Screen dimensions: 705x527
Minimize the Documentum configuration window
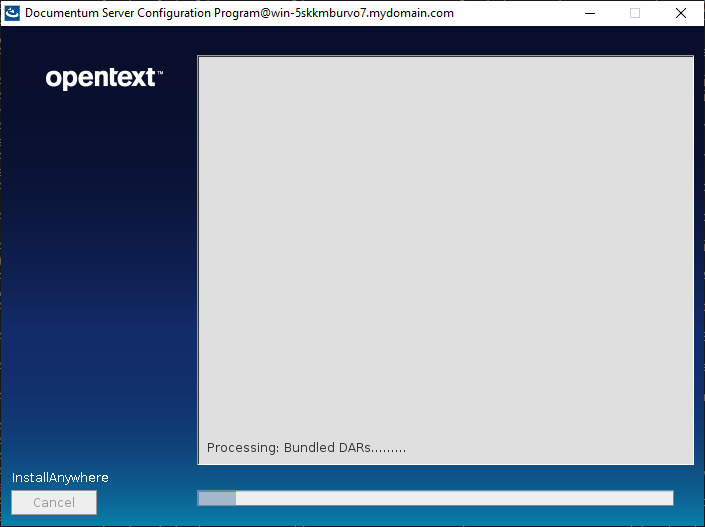[x=590, y=13]
